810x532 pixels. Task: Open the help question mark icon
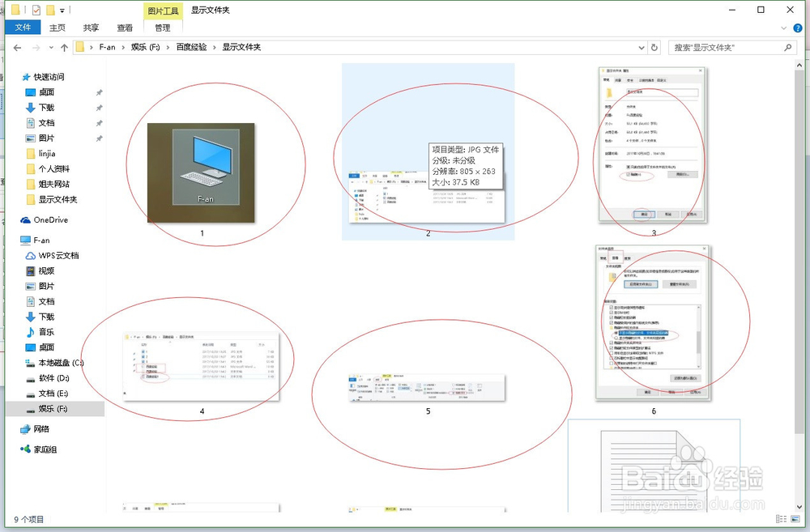tap(798, 28)
